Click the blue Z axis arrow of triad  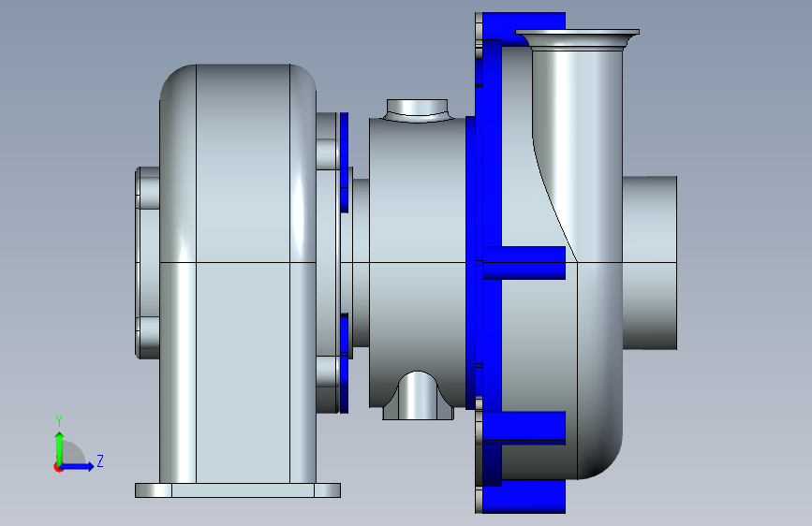(x=78, y=466)
